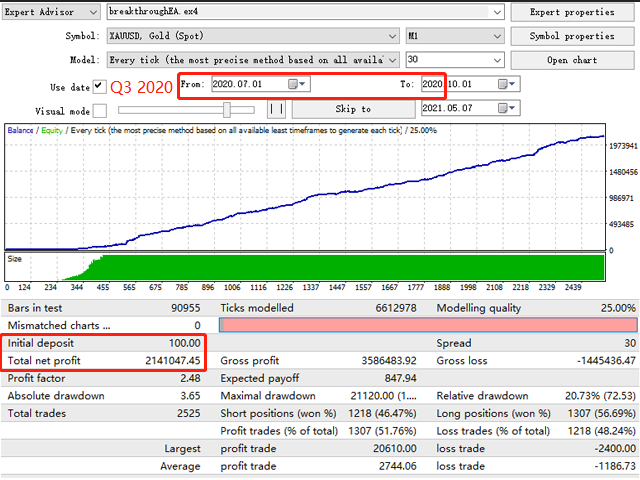Click the red modelling quality bar
This screenshot has height=480, width=640.
pos(428,325)
